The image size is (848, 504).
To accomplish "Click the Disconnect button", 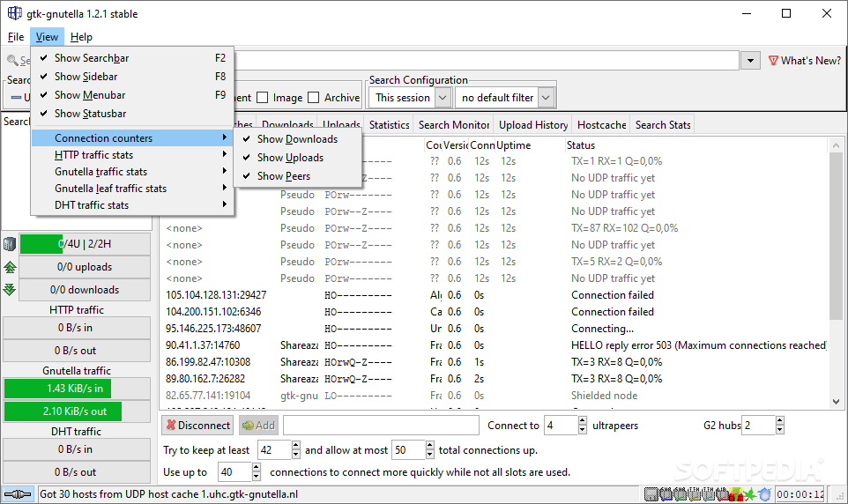I will pyautogui.click(x=197, y=425).
